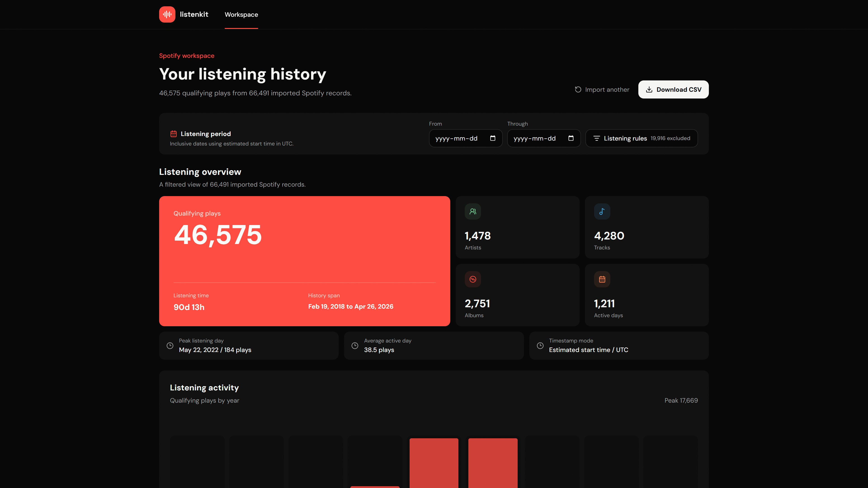The height and width of the screenshot is (488, 868).
Task: Click the Artists people icon
Action: [473, 211]
